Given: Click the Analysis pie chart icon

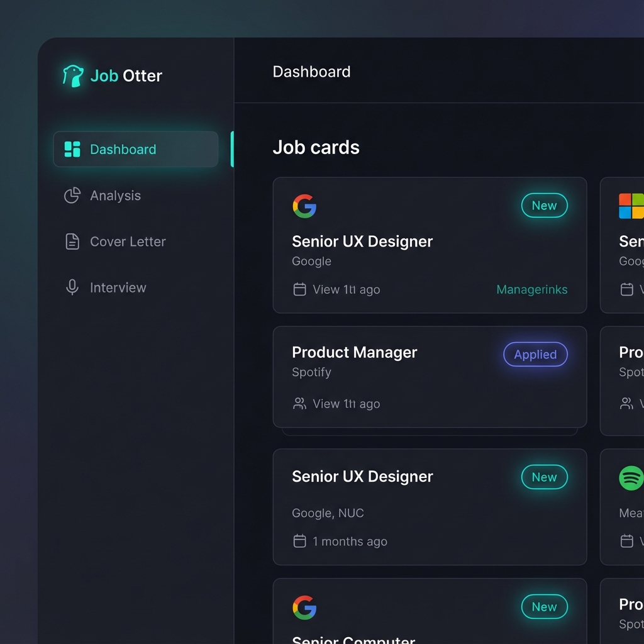Looking at the screenshot, I should click(71, 196).
